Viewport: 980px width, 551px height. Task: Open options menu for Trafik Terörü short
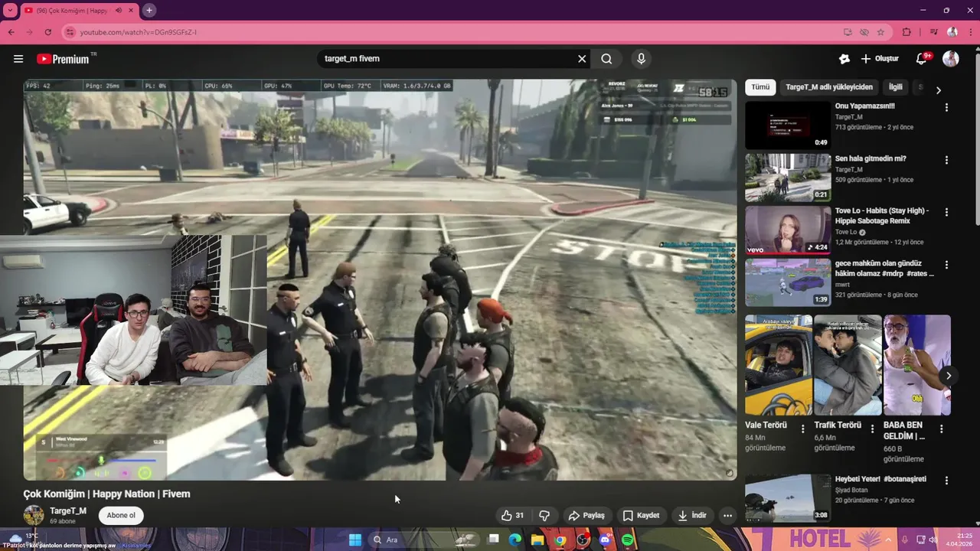[872, 429]
